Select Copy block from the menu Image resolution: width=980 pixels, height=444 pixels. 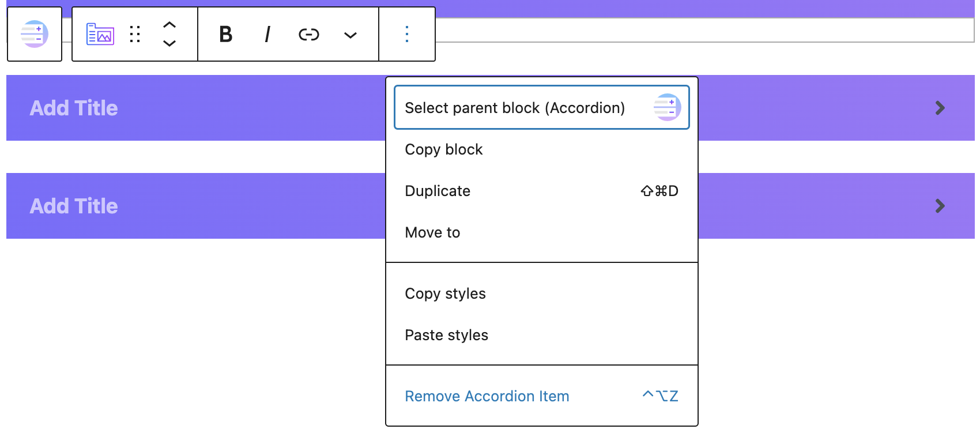(x=542, y=149)
